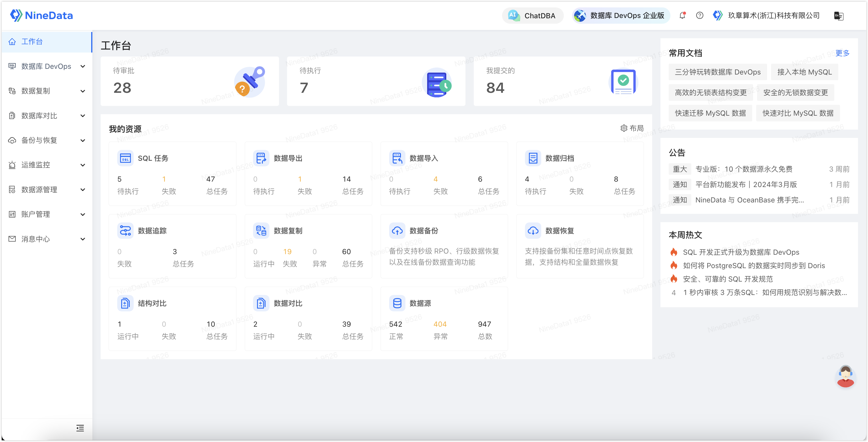Open the ChatDBA button
The image size is (868, 442).
click(x=533, y=16)
